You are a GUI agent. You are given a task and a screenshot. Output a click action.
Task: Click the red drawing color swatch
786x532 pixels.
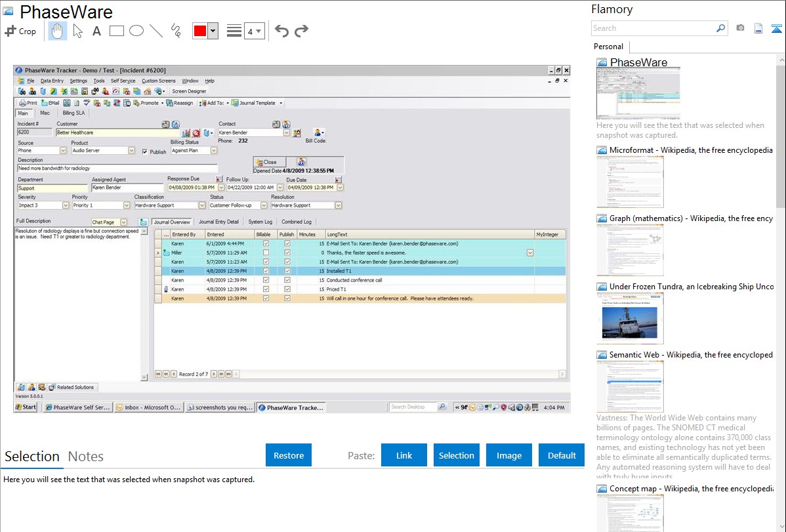point(200,31)
